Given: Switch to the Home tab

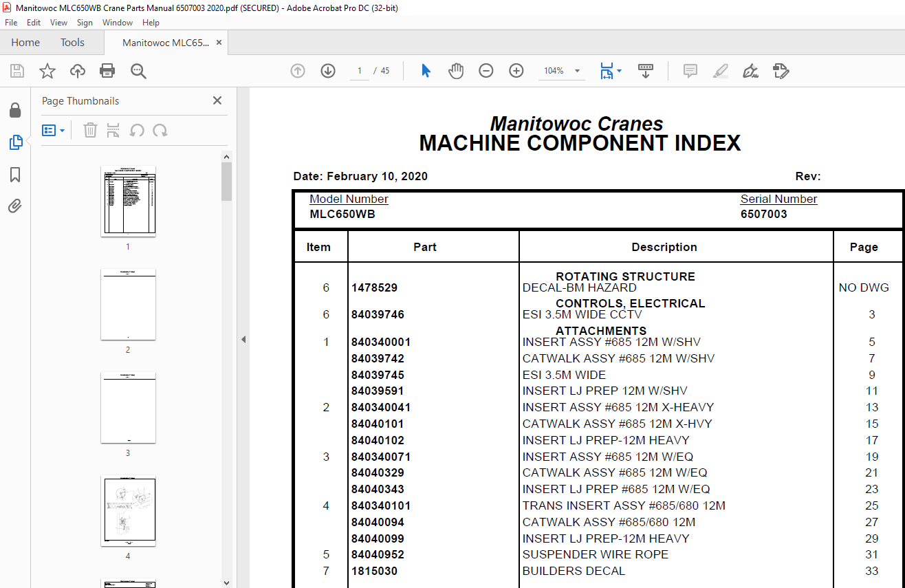Looking at the screenshot, I should point(25,43).
